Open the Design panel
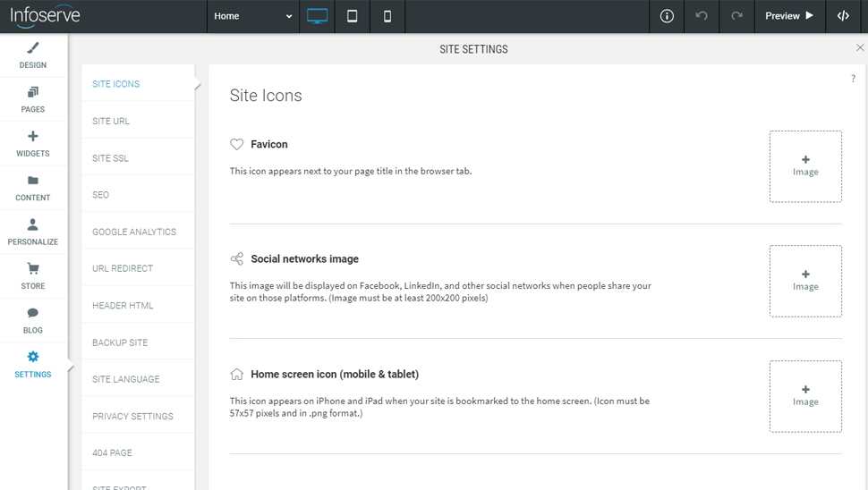 click(x=33, y=55)
